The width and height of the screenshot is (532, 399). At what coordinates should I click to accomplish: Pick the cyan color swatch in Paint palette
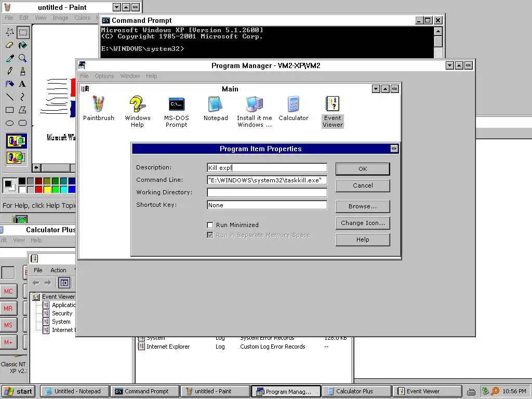(x=63, y=189)
